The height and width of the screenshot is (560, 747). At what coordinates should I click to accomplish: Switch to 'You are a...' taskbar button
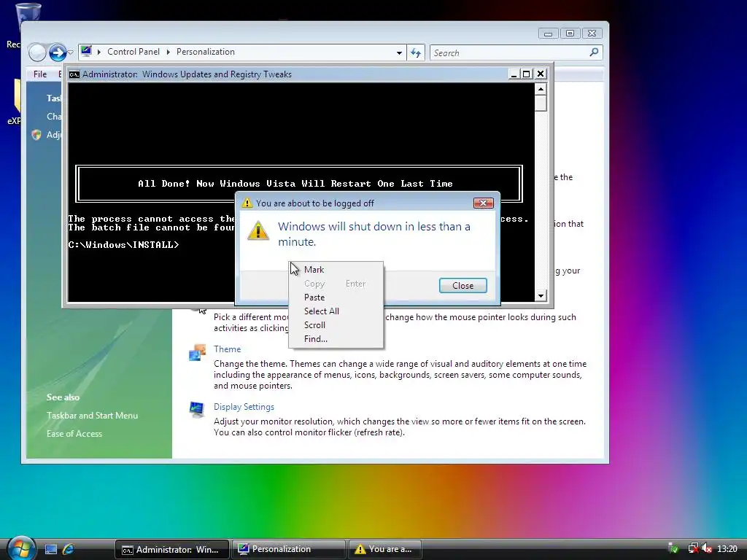point(385,550)
